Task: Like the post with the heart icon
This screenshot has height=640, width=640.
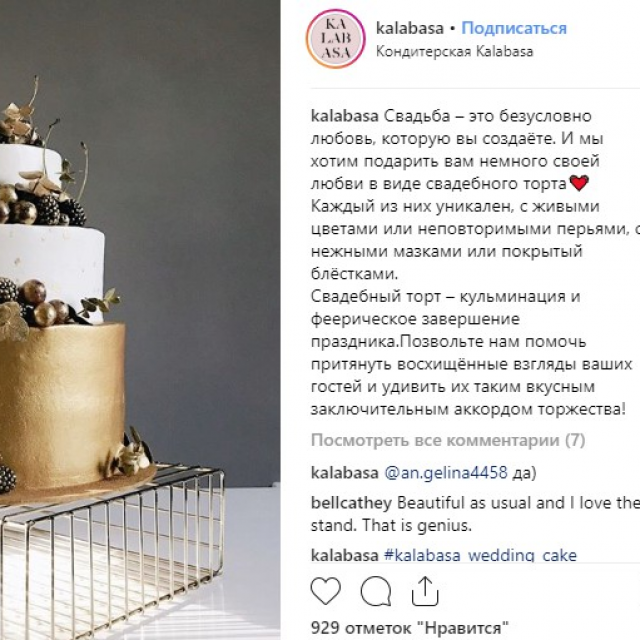Action: click(x=326, y=591)
